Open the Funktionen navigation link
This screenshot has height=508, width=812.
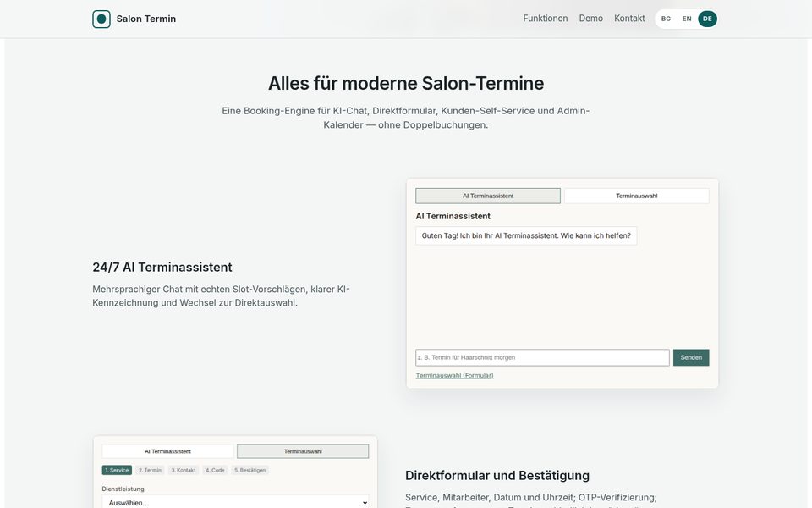click(x=546, y=19)
